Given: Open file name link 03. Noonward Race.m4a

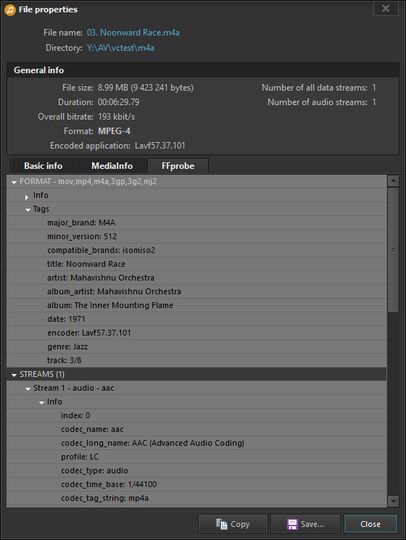Looking at the screenshot, I should (x=133, y=33).
